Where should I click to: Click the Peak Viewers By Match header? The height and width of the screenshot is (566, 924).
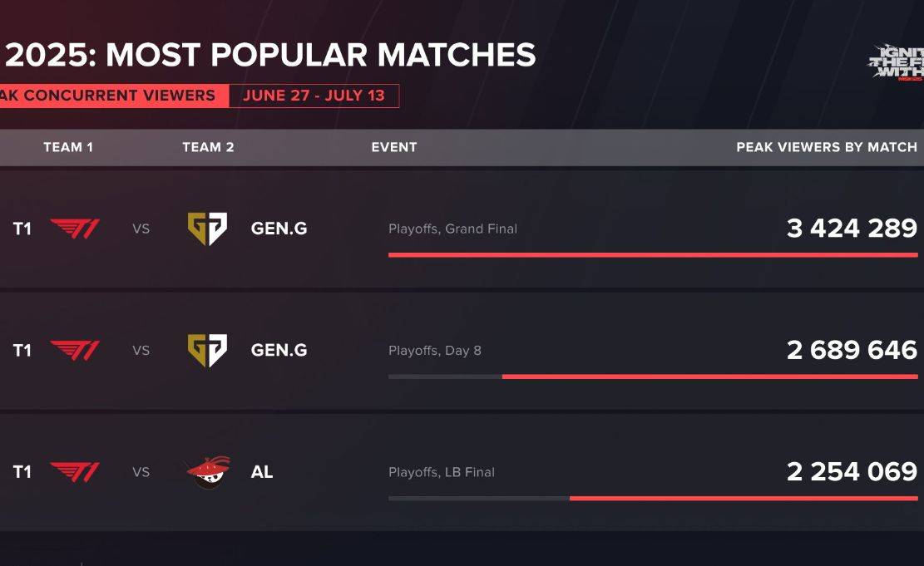coord(827,147)
